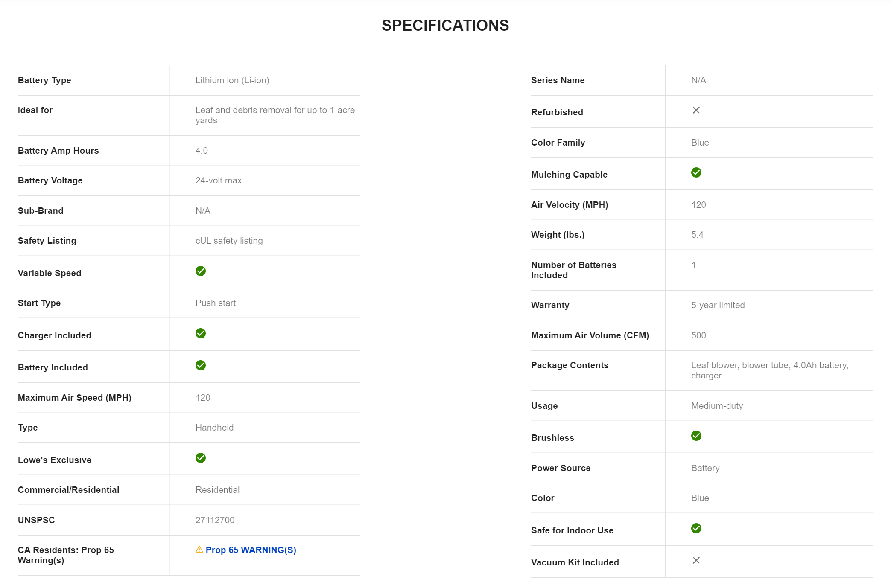Image resolution: width=891 pixels, height=588 pixels.
Task: Click the Charger Included green checkmark
Action: 201,334
